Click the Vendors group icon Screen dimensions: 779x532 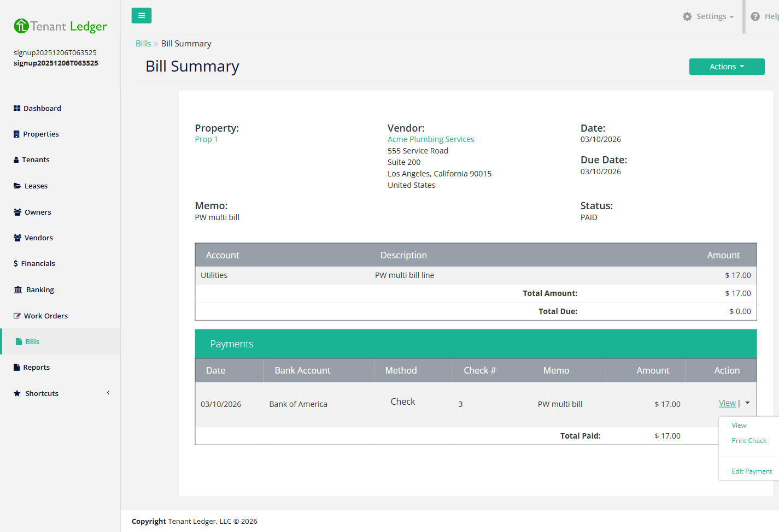click(x=17, y=238)
